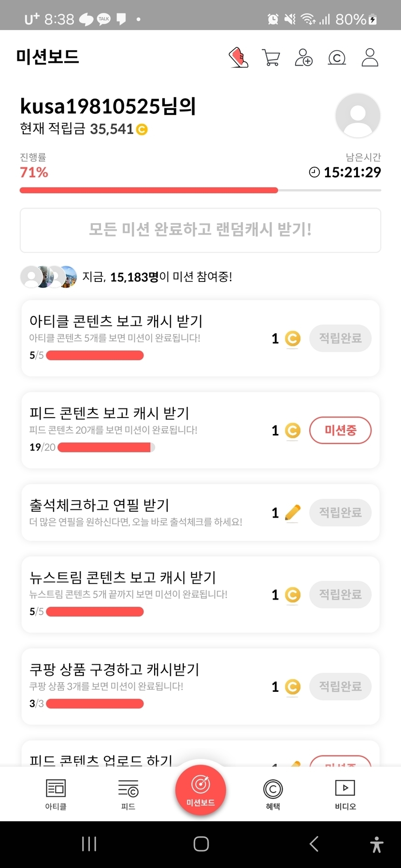Tap the red 미션보드 center button
This screenshot has width=401, height=868.
click(x=200, y=790)
